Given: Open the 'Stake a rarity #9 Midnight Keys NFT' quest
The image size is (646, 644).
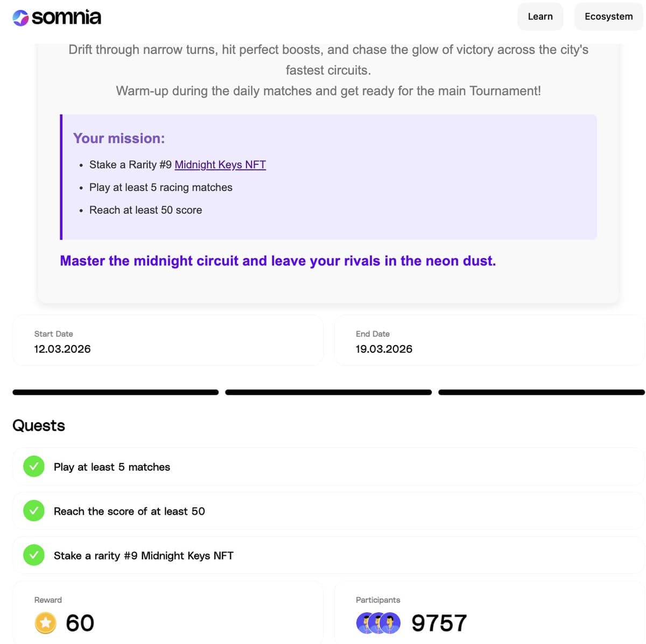Looking at the screenshot, I should (144, 555).
